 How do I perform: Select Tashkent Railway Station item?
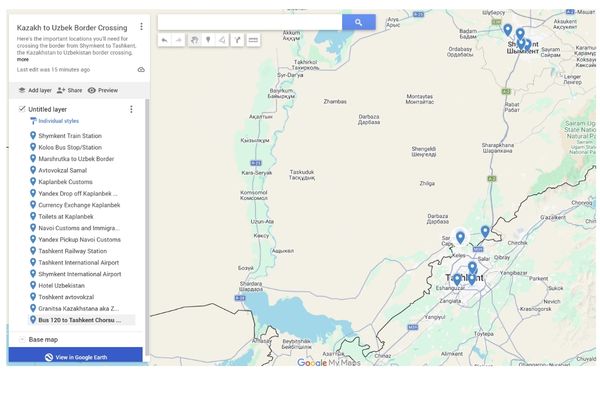(x=73, y=251)
